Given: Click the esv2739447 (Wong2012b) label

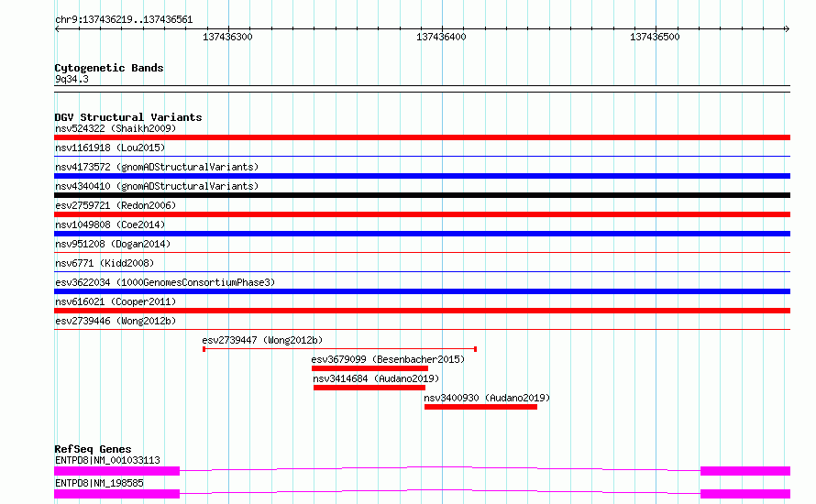Looking at the screenshot, I should [262, 340].
